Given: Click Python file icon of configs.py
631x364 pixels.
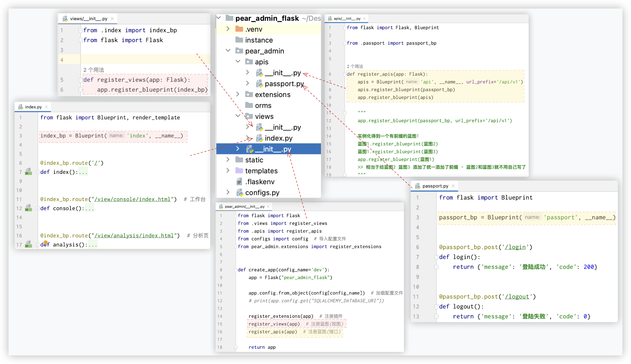Looking at the screenshot, I should (x=240, y=192).
